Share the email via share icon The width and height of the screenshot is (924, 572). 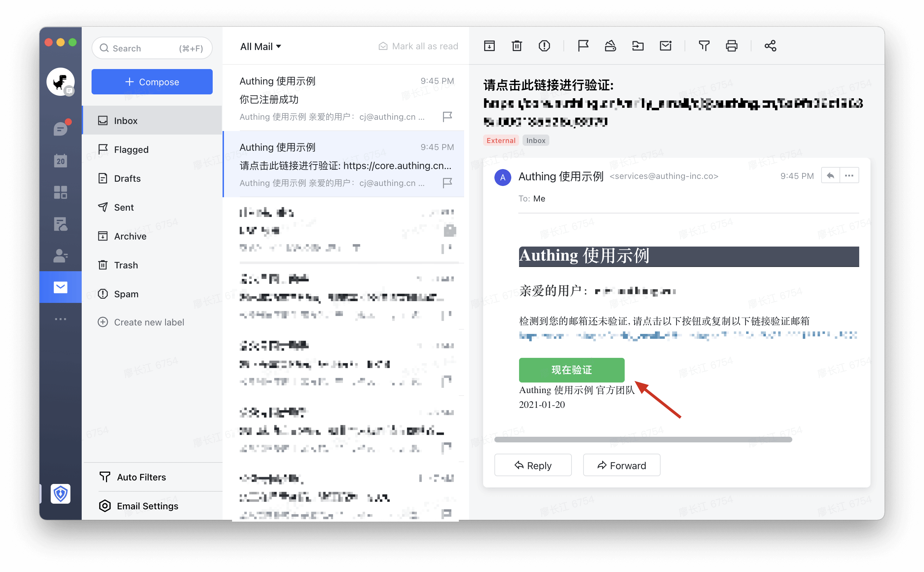[770, 46]
